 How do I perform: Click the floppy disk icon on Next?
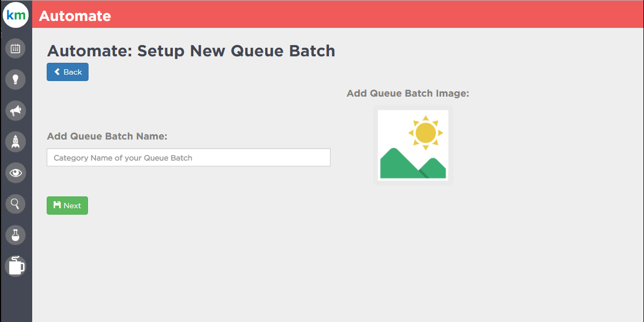(57, 206)
